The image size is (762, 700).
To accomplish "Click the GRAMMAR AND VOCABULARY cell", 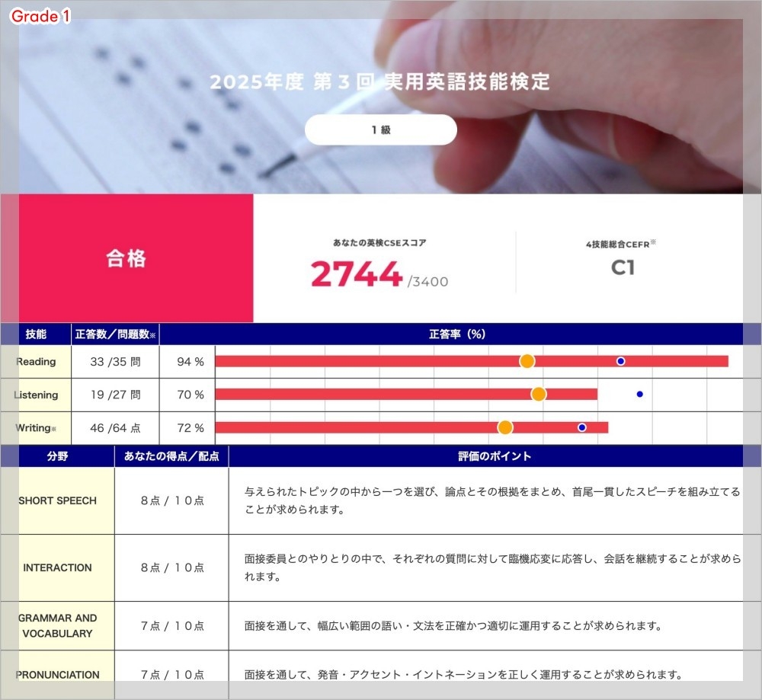I will click(x=58, y=625).
